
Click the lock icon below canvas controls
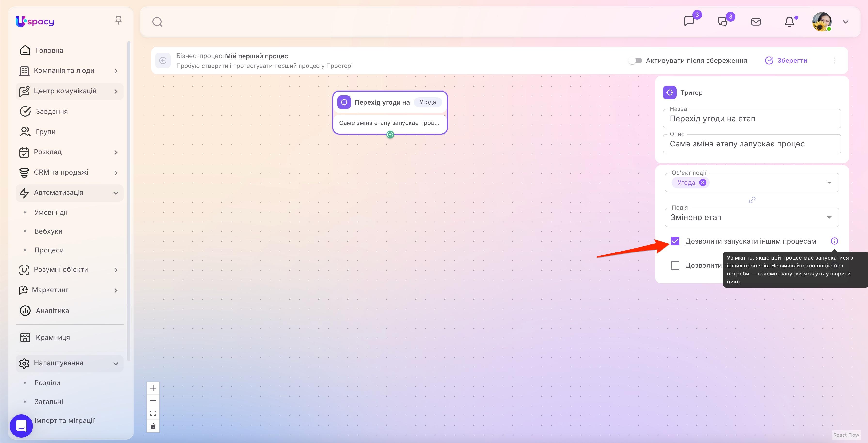click(153, 426)
